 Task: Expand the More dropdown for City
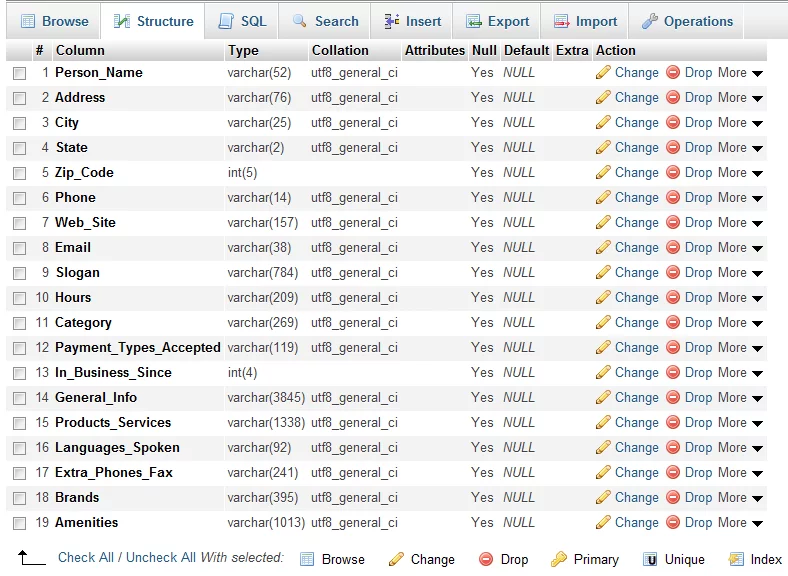[x=740, y=122]
